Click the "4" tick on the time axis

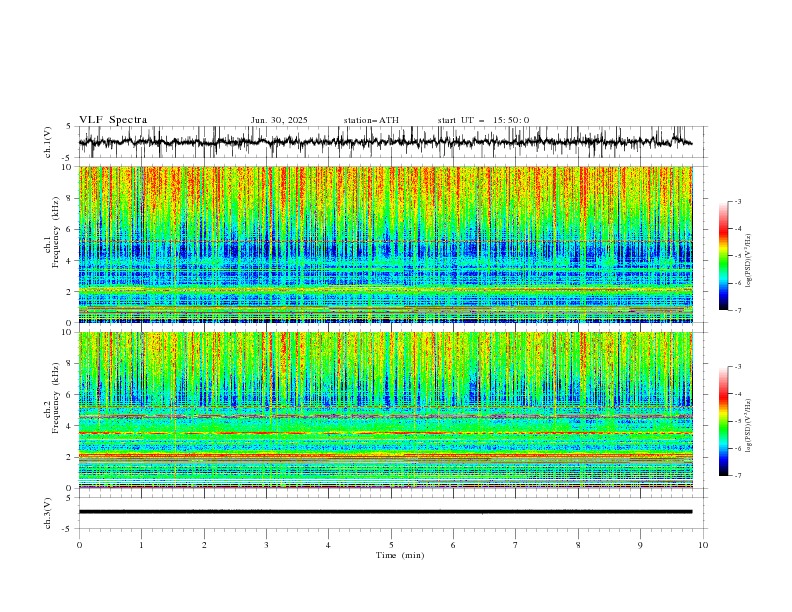point(329,545)
